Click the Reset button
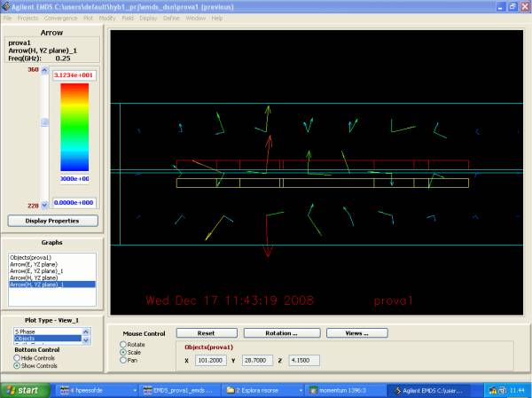This screenshot has width=532, height=398. click(207, 333)
